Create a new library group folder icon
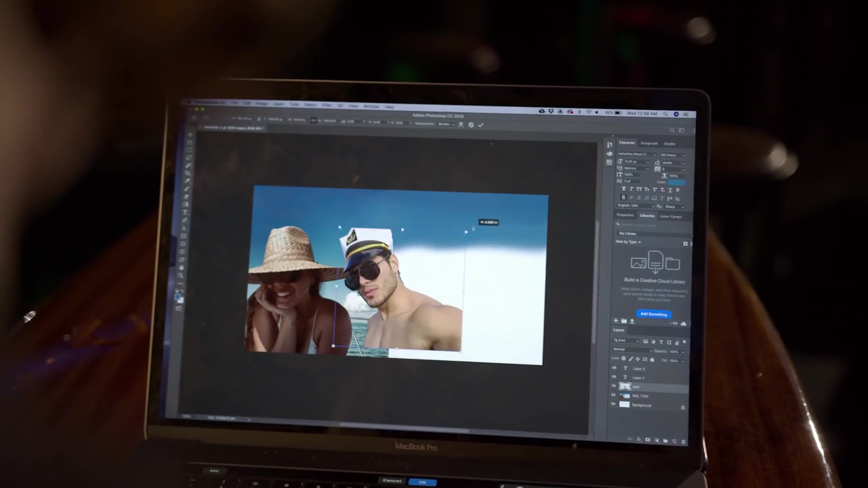This screenshot has height=488, width=868. coord(624,321)
